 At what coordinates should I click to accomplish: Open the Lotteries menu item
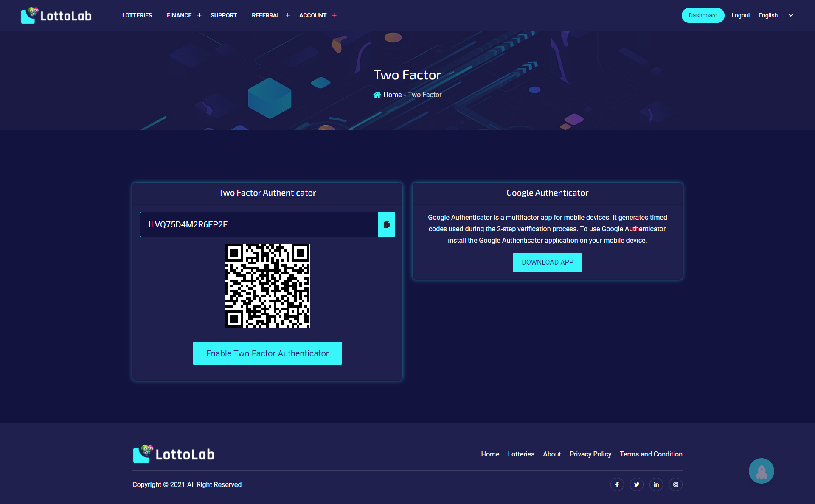click(137, 15)
